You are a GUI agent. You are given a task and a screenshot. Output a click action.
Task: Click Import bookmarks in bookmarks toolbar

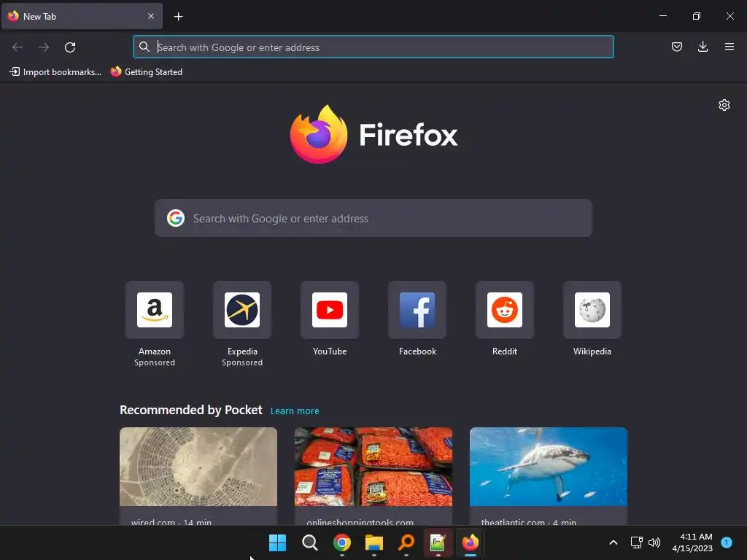55,72
